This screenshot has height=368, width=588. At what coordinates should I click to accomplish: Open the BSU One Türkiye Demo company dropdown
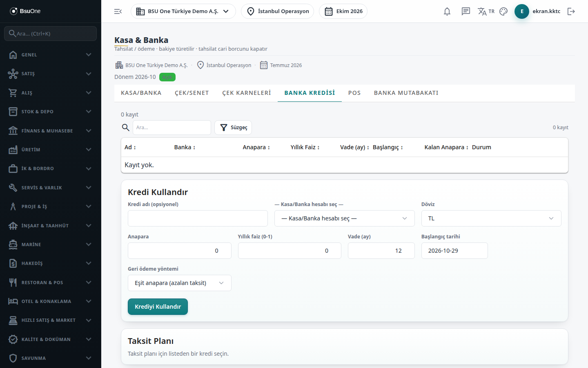tap(183, 11)
